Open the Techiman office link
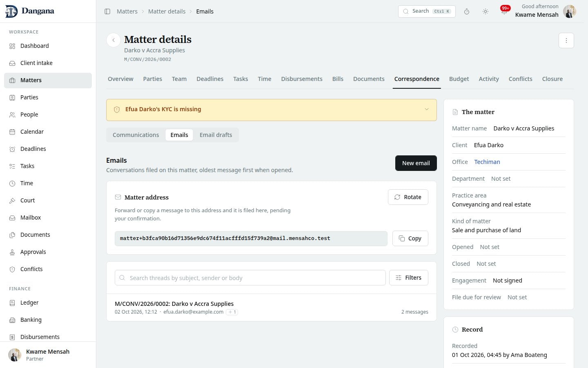Viewport: 588px width, 368px height. click(x=487, y=162)
